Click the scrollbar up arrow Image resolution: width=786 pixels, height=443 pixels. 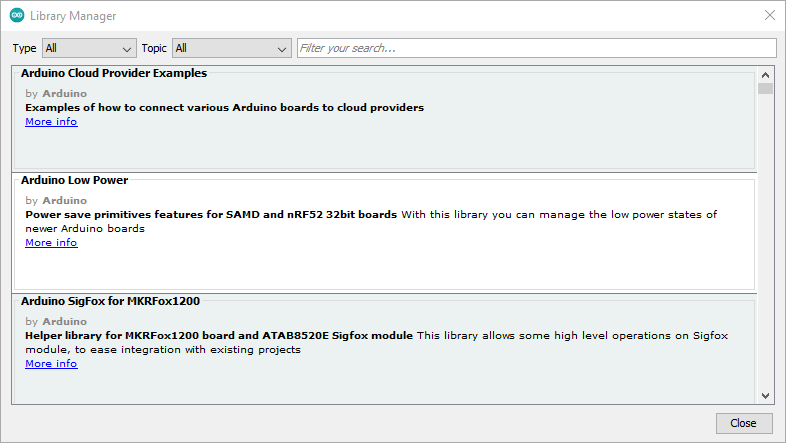(765, 75)
